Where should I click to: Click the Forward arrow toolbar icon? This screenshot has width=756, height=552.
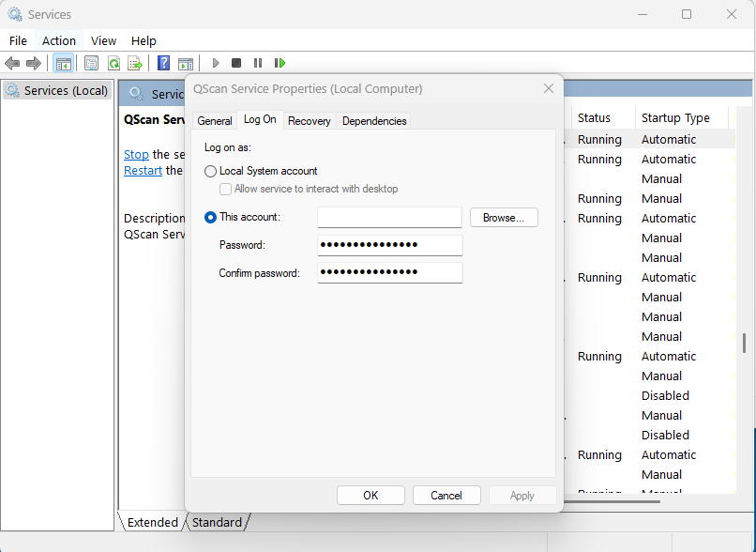click(33, 63)
